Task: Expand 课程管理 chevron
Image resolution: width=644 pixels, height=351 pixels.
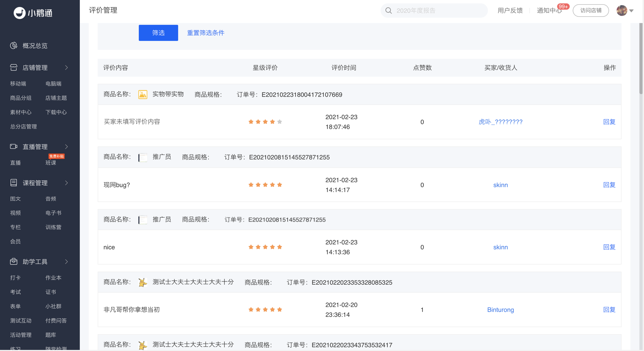Action: 66,183
